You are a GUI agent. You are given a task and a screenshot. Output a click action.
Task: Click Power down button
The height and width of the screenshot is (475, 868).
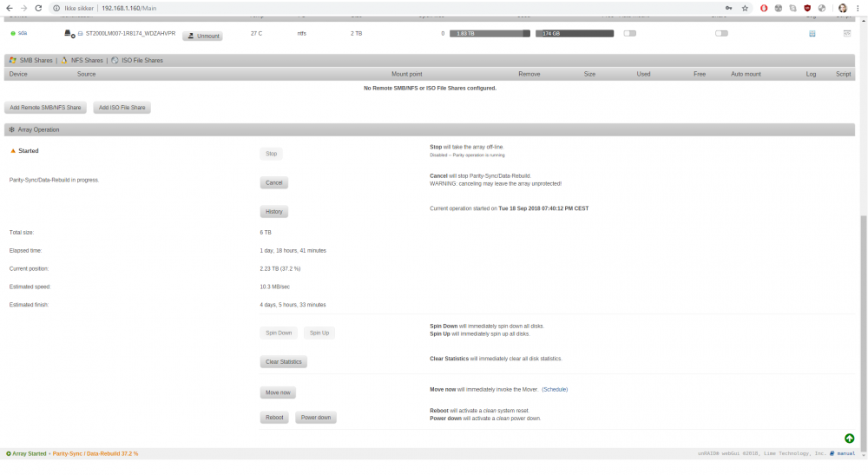point(316,418)
